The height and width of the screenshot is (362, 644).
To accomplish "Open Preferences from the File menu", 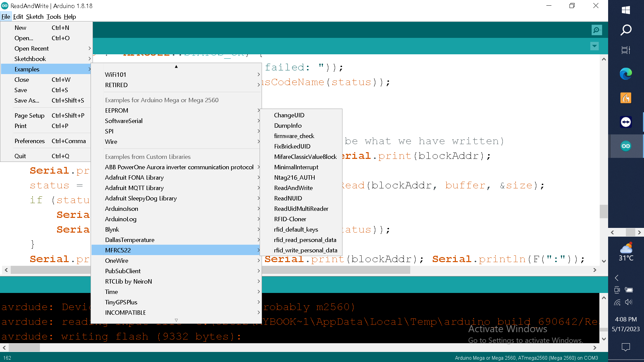I will (x=30, y=141).
